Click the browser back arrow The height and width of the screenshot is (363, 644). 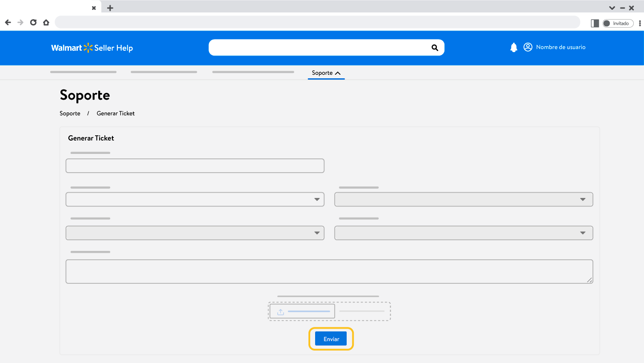8,22
